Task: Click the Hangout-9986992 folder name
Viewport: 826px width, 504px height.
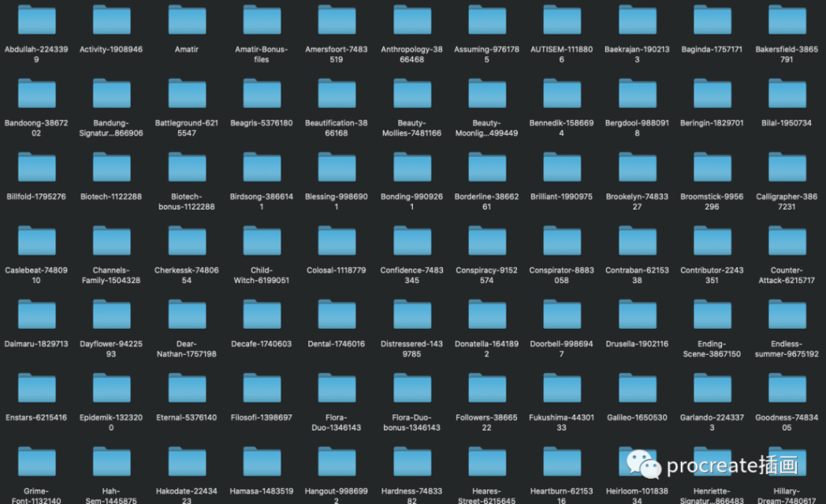Action: pos(336,496)
